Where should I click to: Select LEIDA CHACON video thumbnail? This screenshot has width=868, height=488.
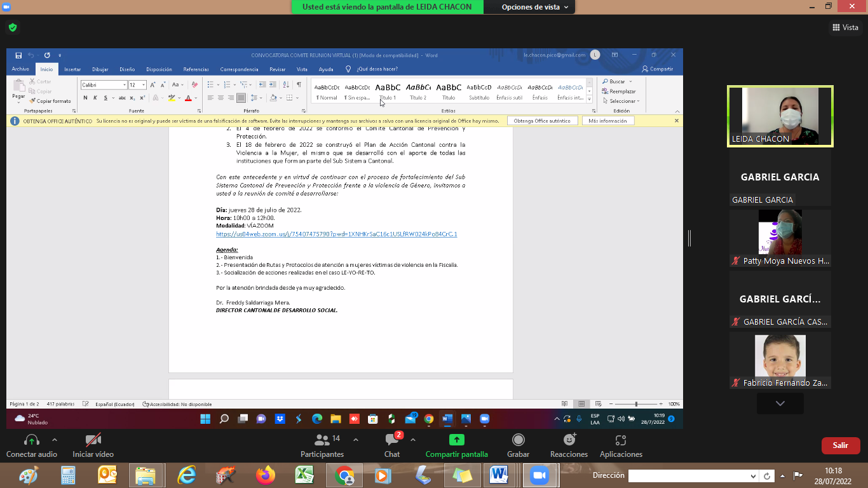pos(780,116)
